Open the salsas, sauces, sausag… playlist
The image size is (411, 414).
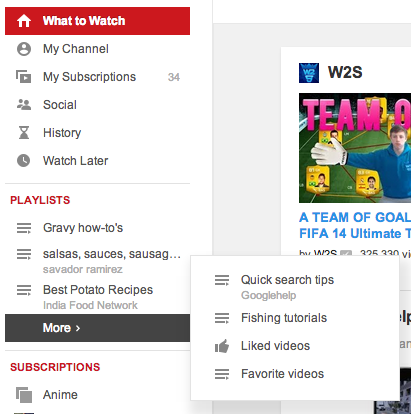112,254
